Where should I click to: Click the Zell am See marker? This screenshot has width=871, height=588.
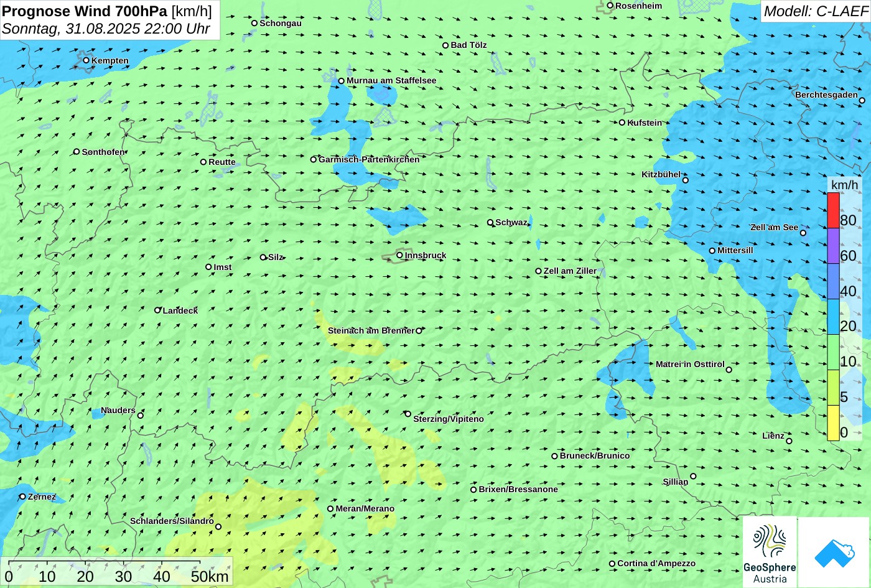[x=803, y=233]
